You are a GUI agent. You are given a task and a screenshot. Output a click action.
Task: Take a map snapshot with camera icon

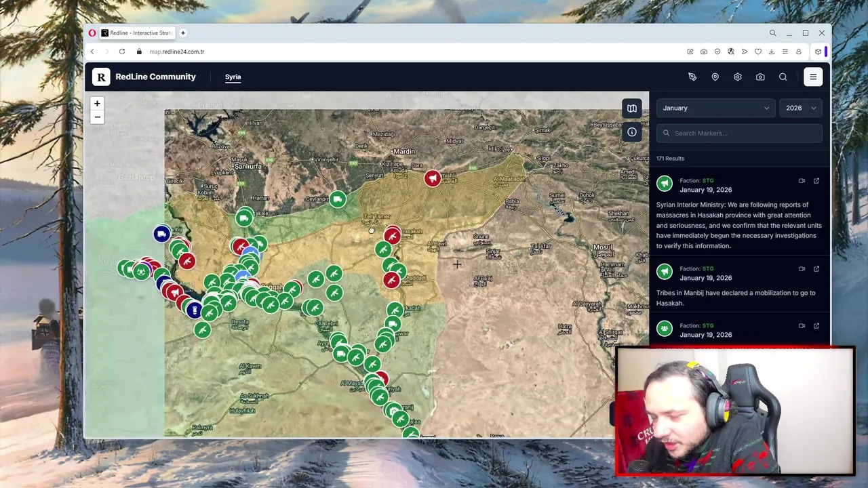click(760, 77)
